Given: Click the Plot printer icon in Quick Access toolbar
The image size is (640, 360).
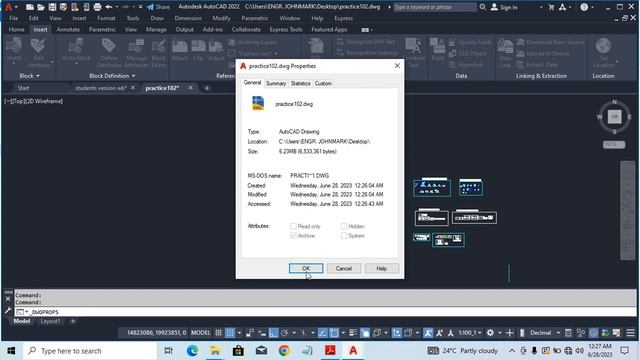Looking at the screenshot, I should click(97, 7).
